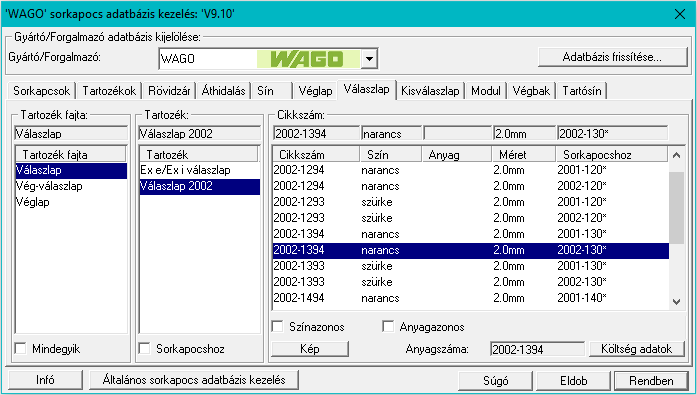Open the Kisválaszlap tab
697x395 pixels.
pyautogui.click(x=430, y=91)
